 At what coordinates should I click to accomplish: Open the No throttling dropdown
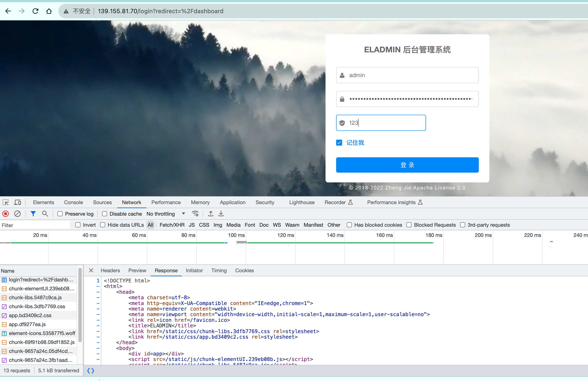click(x=166, y=214)
